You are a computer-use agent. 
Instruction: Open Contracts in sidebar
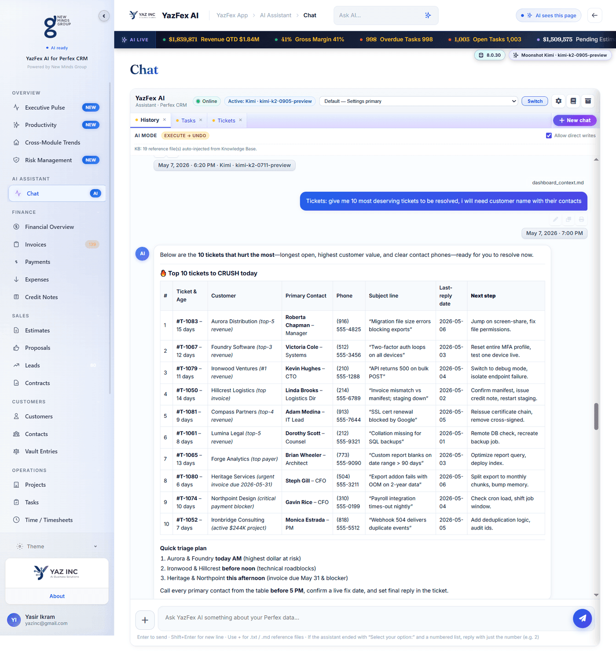click(x=57, y=383)
